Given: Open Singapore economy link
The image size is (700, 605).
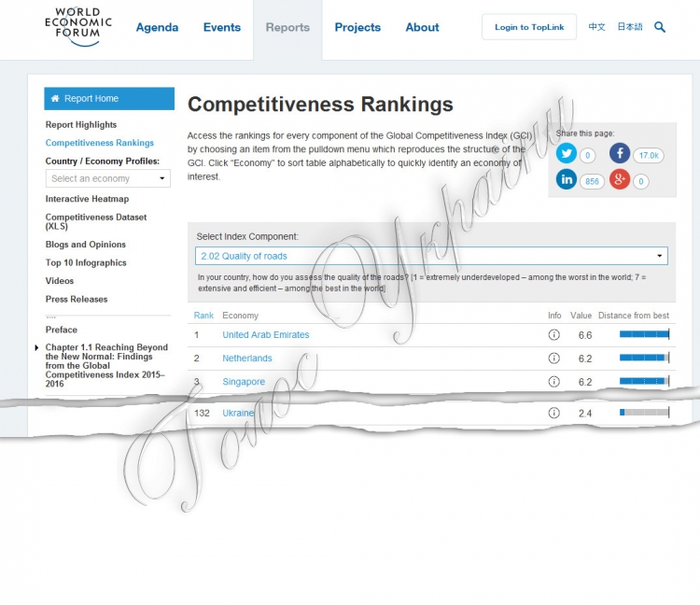Looking at the screenshot, I should [x=244, y=382].
